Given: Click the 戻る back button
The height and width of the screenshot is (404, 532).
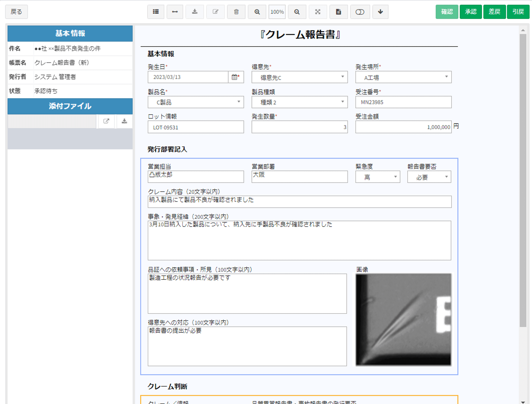Looking at the screenshot, I should point(16,12).
